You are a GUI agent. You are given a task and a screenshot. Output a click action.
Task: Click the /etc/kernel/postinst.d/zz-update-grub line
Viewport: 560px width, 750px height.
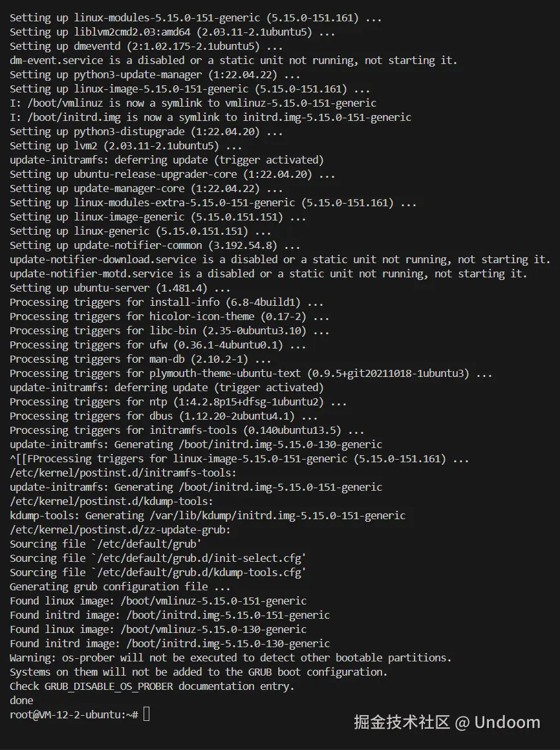(120, 530)
